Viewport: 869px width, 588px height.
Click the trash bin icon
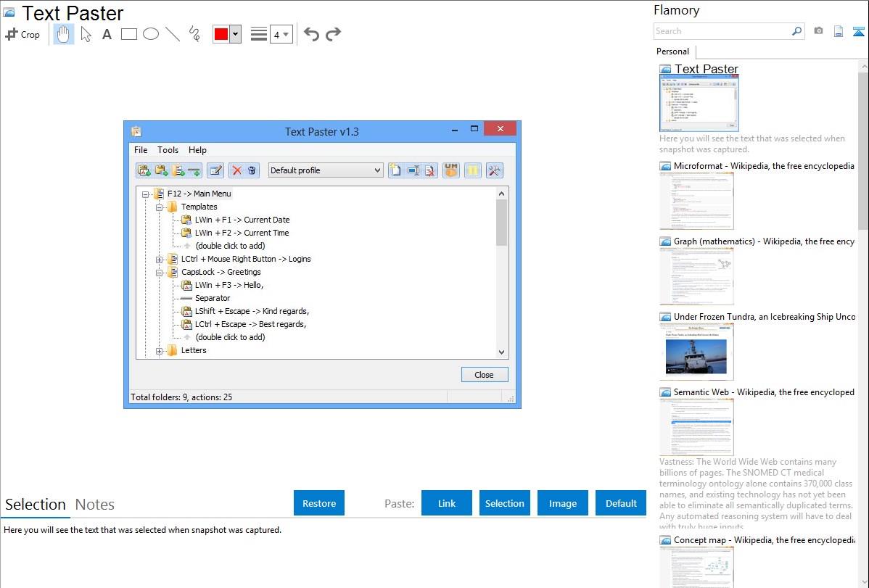click(x=252, y=170)
